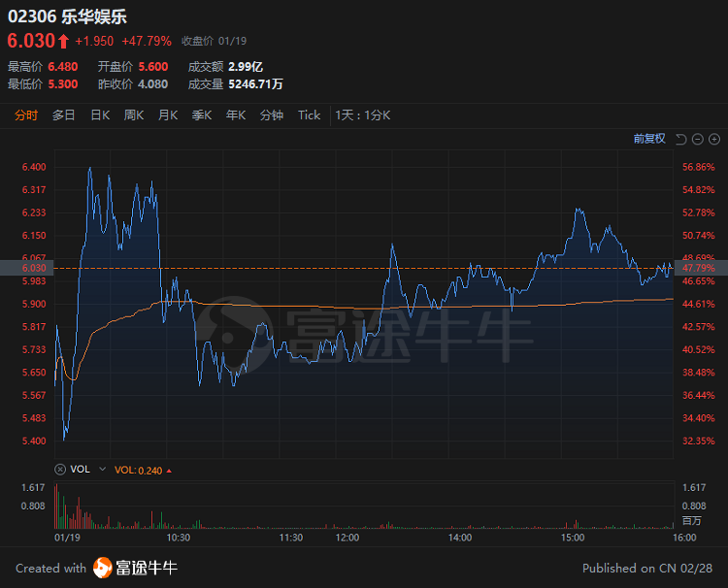
Task: Click the highlighted 47.79% right axis marker
Action: click(x=701, y=268)
